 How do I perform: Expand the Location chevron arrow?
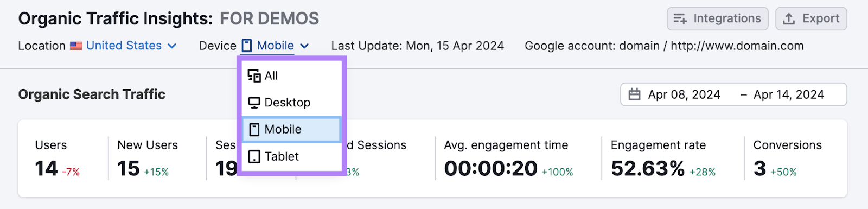point(172,46)
